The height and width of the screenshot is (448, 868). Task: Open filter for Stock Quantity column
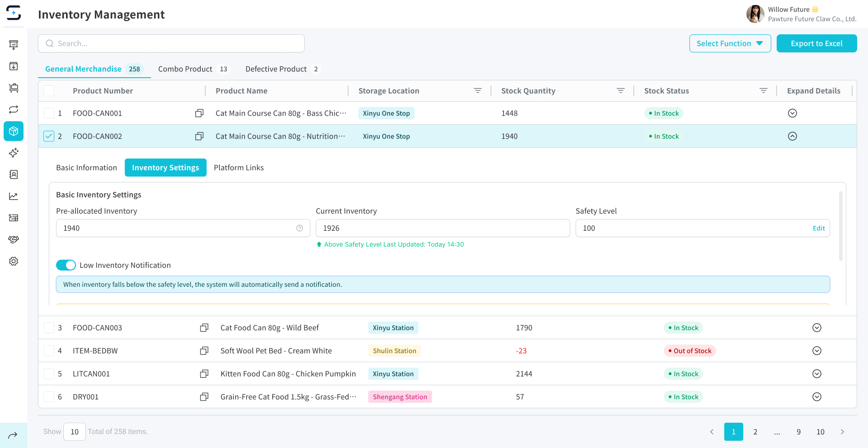(620, 91)
